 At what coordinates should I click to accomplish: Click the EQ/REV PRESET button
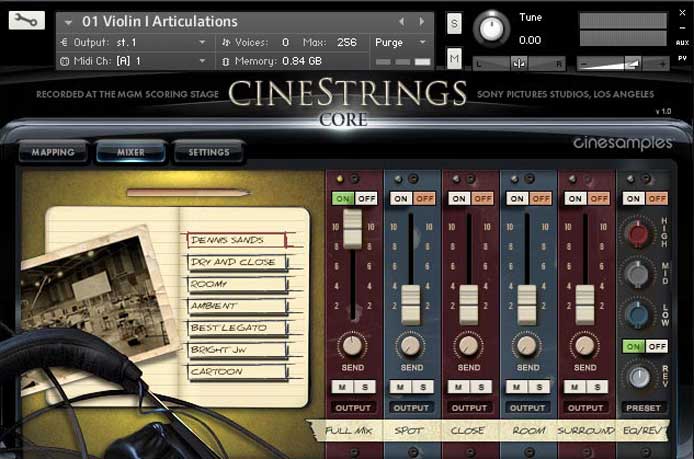tap(643, 408)
